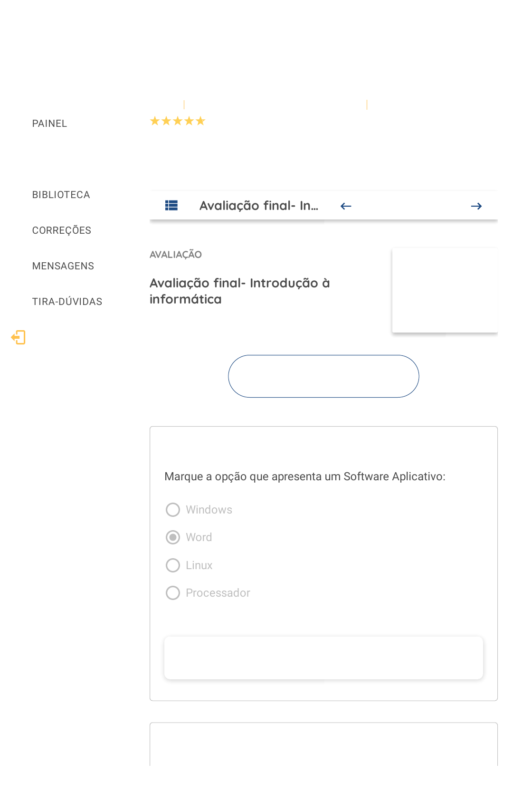
Task: Click the blank box below Processador option
Action: point(323,658)
